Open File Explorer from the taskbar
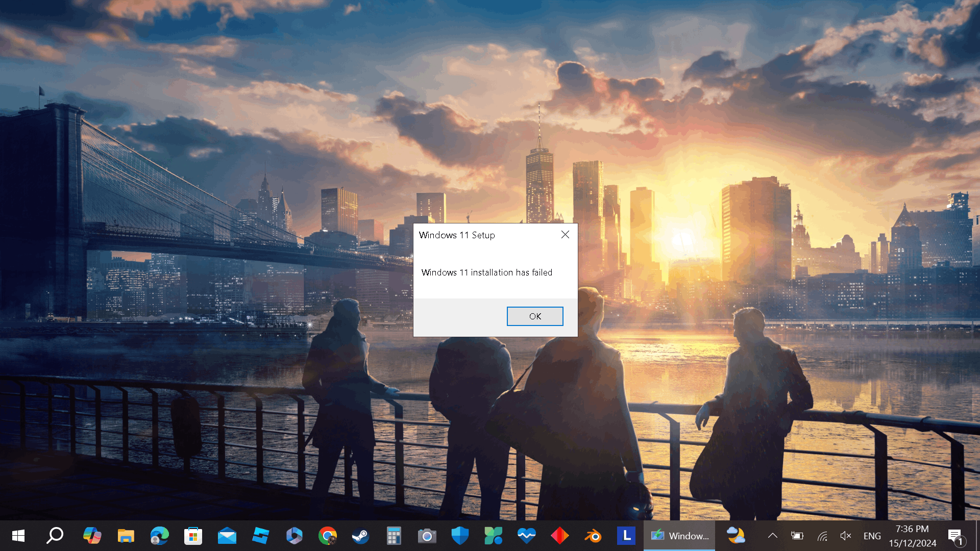Viewport: 980px width, 551px height. pos(126,536)
